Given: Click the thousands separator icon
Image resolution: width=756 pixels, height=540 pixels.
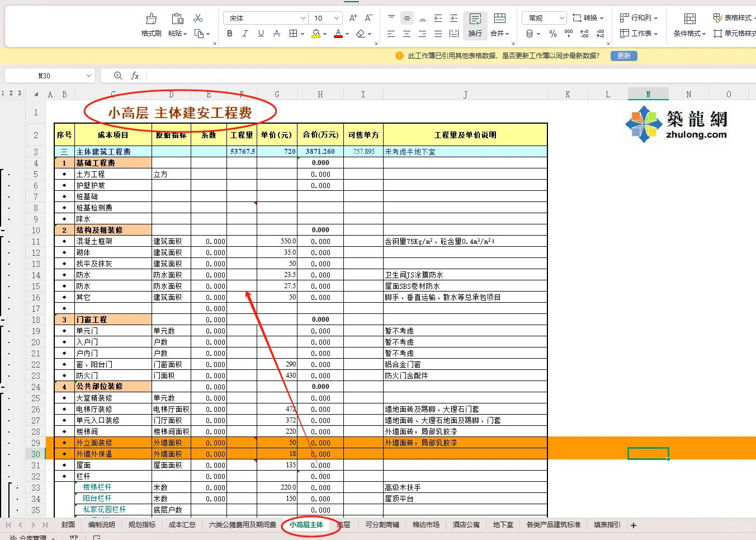Looking at the screenshot, I should point(569,34).
